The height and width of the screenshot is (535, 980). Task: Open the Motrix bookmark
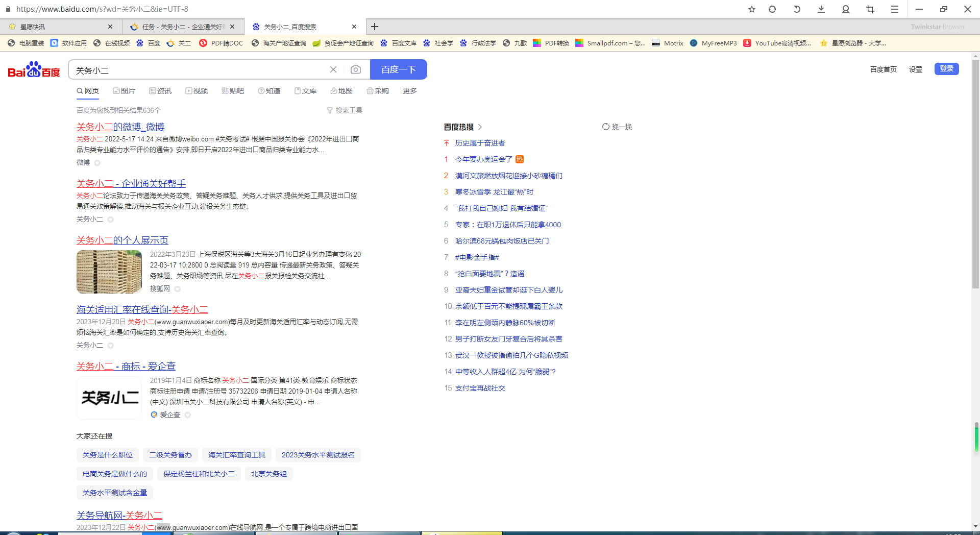[668, 43]
